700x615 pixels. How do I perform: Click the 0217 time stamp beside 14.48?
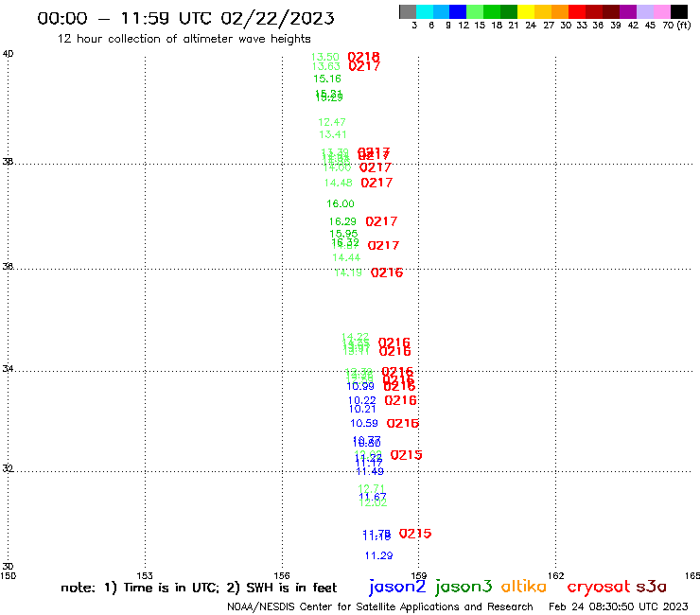tap(376, 183)
